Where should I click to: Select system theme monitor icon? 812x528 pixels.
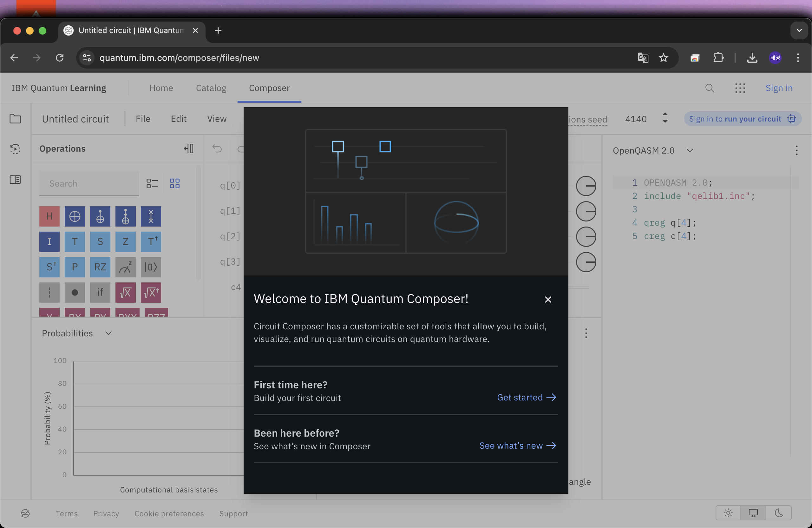753,513
